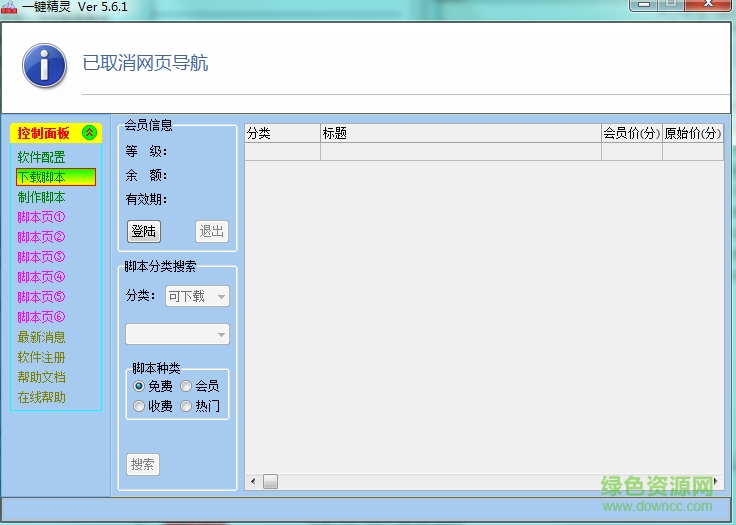This screenshot has height=525, width=736.
Task: Open the 软件注册 entry
Action: (x=41, y=357)
